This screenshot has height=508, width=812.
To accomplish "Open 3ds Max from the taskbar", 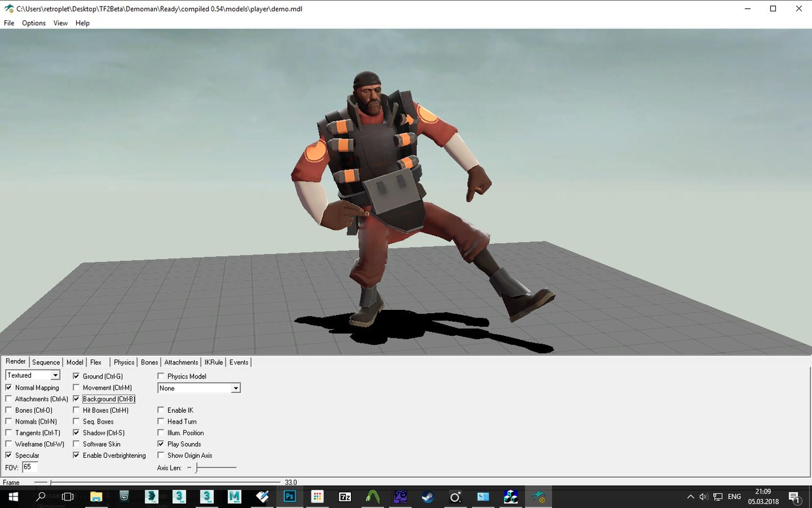I will click(180, 496).
